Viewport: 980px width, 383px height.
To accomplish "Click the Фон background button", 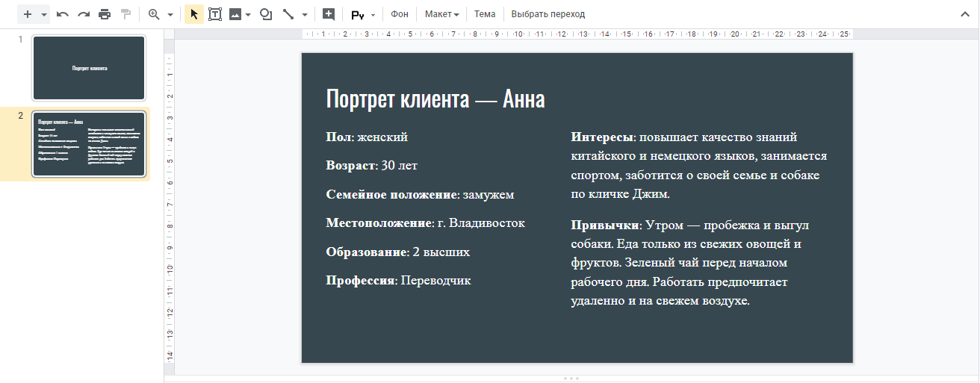I will [x=400, y=14].
